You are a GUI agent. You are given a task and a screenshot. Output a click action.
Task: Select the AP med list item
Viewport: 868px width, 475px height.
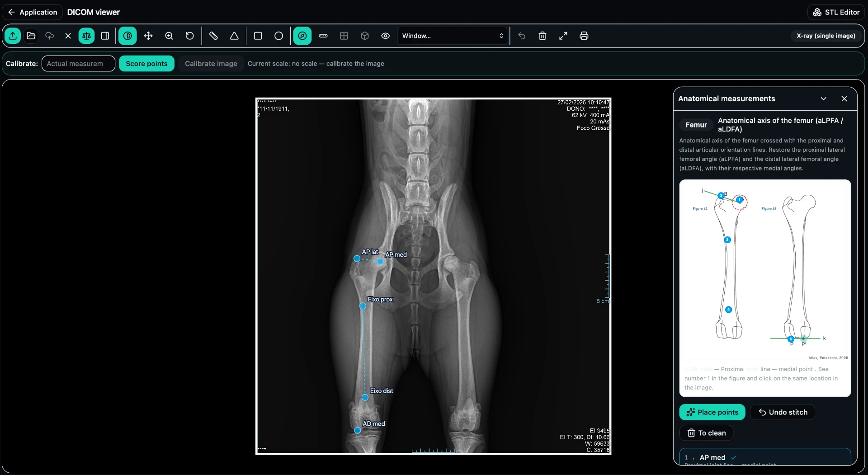pyautogui.click(x=765, y=457)
